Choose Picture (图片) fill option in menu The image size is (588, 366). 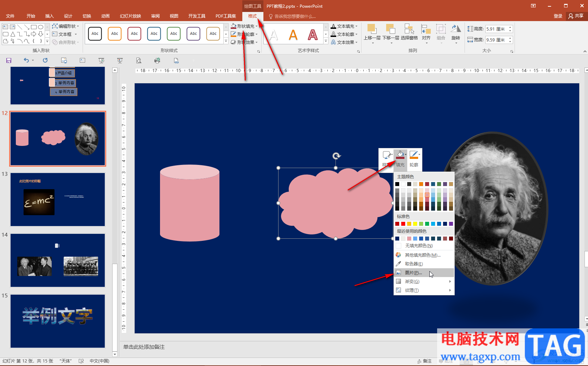(x=424, y=273)
